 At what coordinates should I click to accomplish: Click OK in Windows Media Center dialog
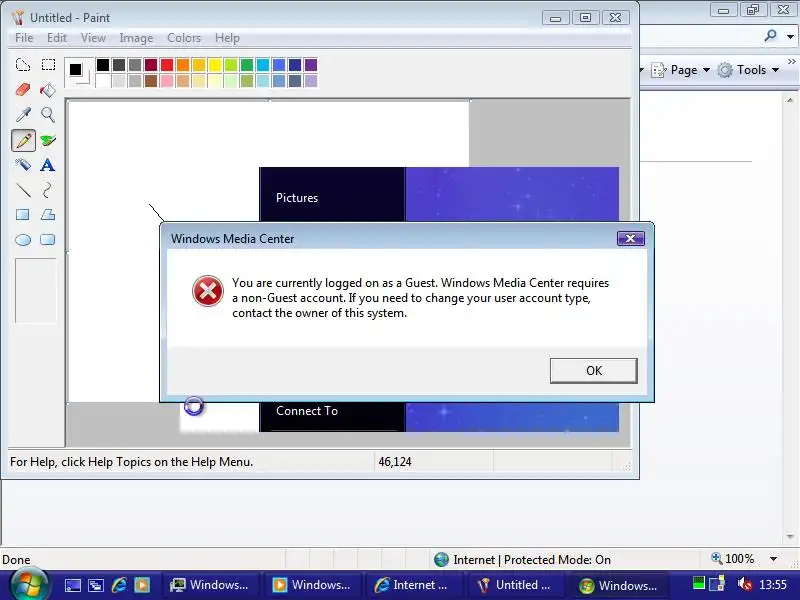pos(593,370)
